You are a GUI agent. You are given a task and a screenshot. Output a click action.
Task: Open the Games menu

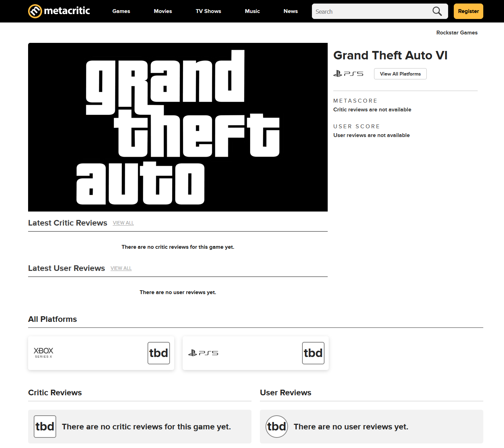coord(121,11)
